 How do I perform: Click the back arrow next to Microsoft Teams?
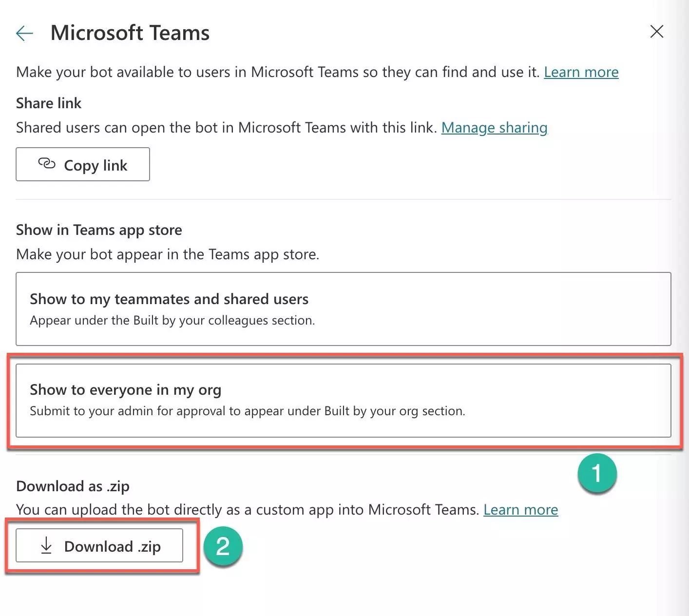click(x=24, y=33)
